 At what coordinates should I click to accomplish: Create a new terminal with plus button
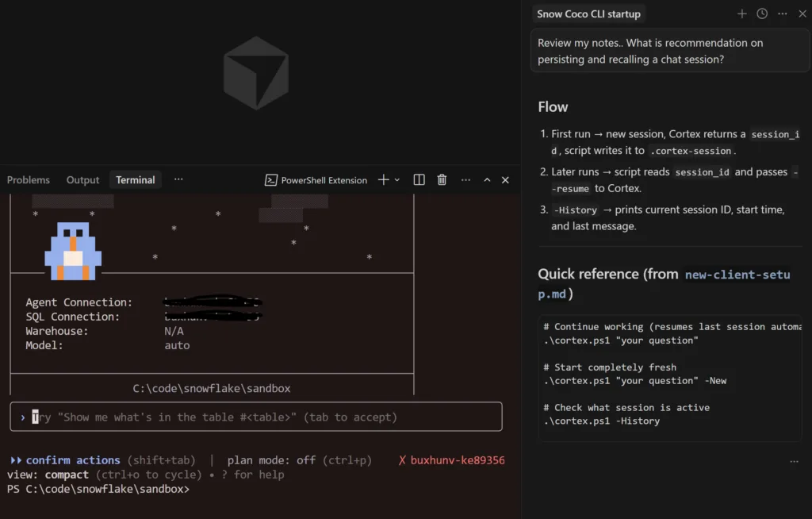383,180
